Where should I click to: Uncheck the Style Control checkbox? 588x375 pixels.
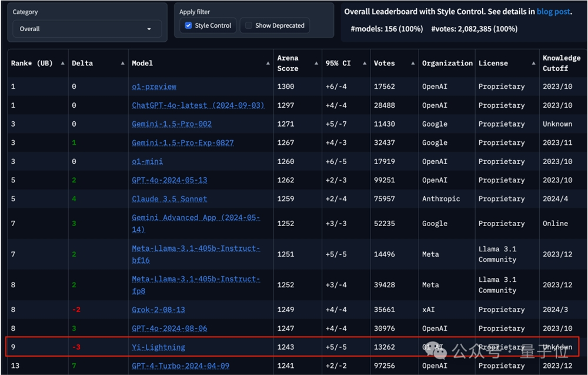188,25
